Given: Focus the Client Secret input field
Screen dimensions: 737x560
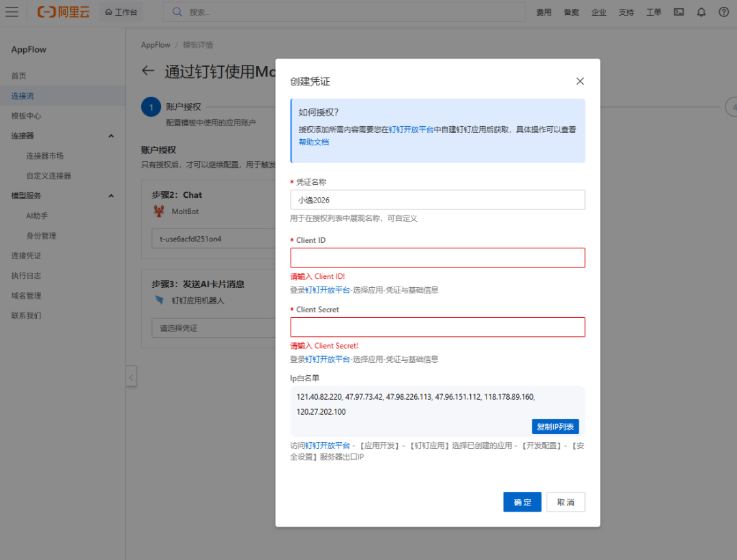Looking at the screenshot, I should [x=437, y=327].
